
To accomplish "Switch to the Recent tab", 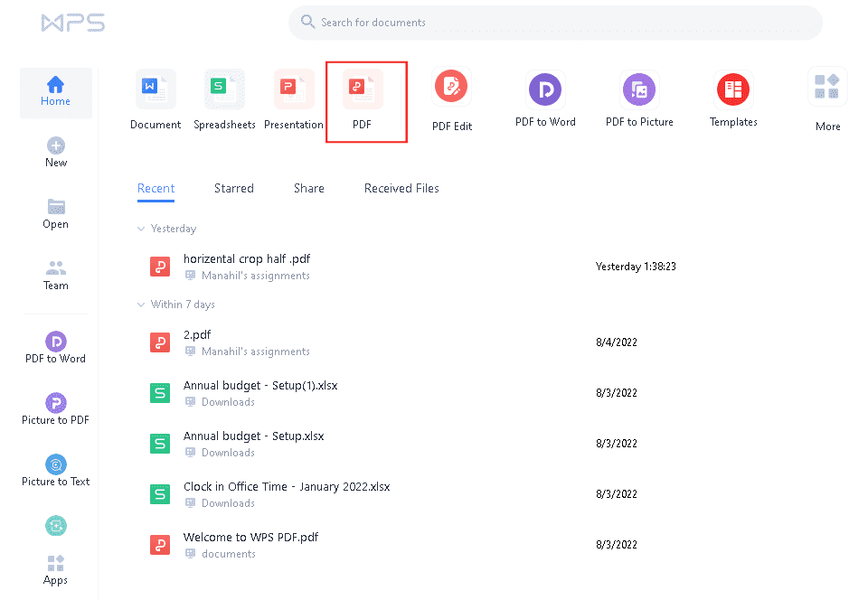I will 156,189.
